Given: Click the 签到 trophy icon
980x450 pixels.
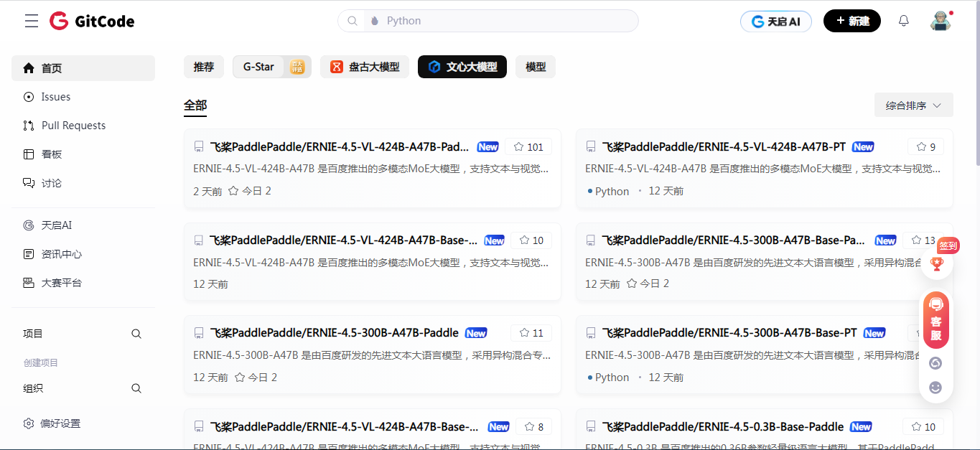Looking at the screenshot, I should tap(936, 263).
